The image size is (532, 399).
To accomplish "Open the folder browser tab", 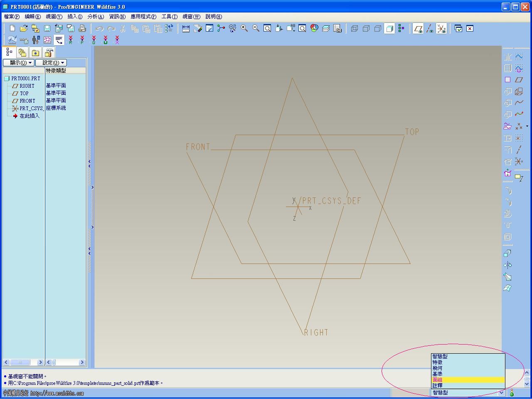I will [22, 53].
